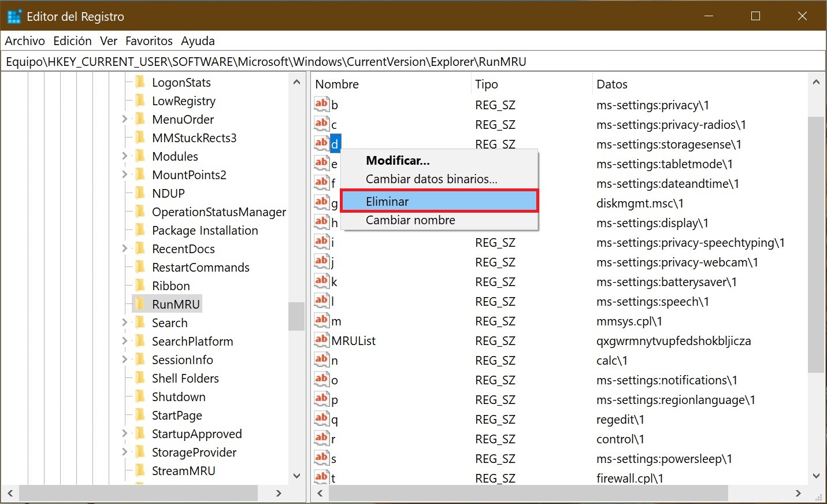Image resolution: width=827 pixels, height=504 pixels.
Task: Click the data value diskmgmt.msc\1
Action: coord(640,203)
